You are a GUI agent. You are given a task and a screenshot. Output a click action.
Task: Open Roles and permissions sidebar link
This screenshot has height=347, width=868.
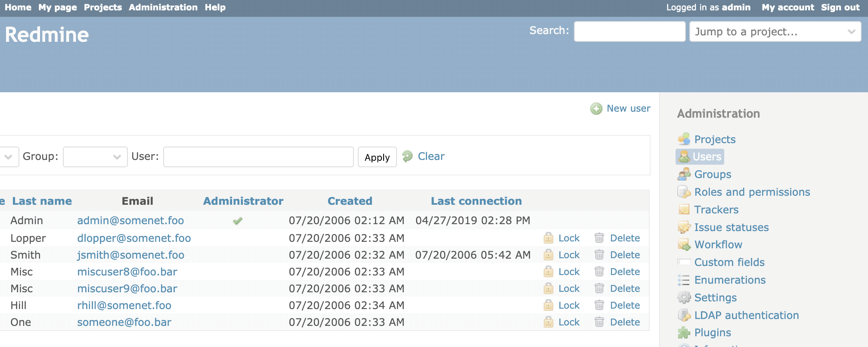752,192
